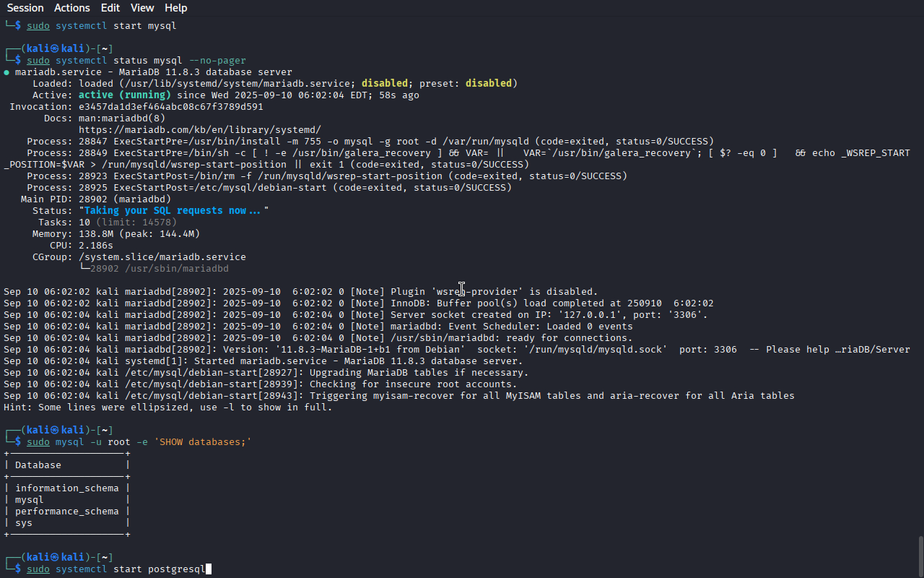The image size is (924, 578).
Task: Click the 'sudo systemctl start postgresql' command line
Action: pyautogui.click(x=116, y=569)
